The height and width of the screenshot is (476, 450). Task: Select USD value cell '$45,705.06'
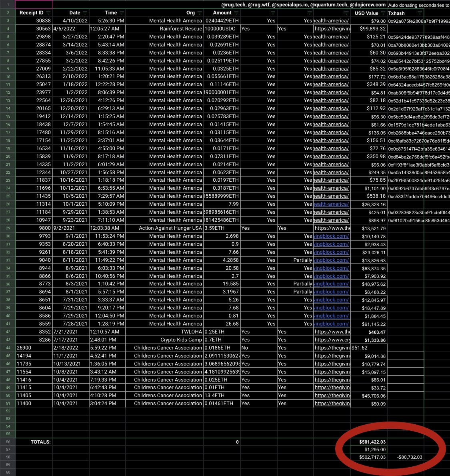369,396
